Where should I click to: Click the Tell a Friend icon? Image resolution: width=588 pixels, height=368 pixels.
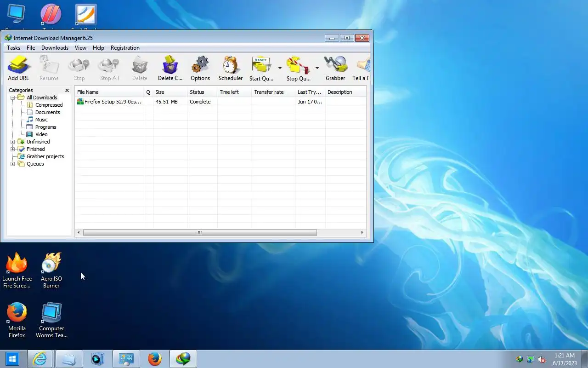362,68
